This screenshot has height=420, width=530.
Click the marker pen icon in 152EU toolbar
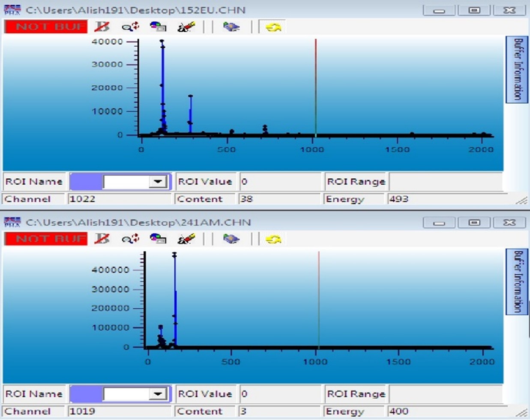(186, 27)
